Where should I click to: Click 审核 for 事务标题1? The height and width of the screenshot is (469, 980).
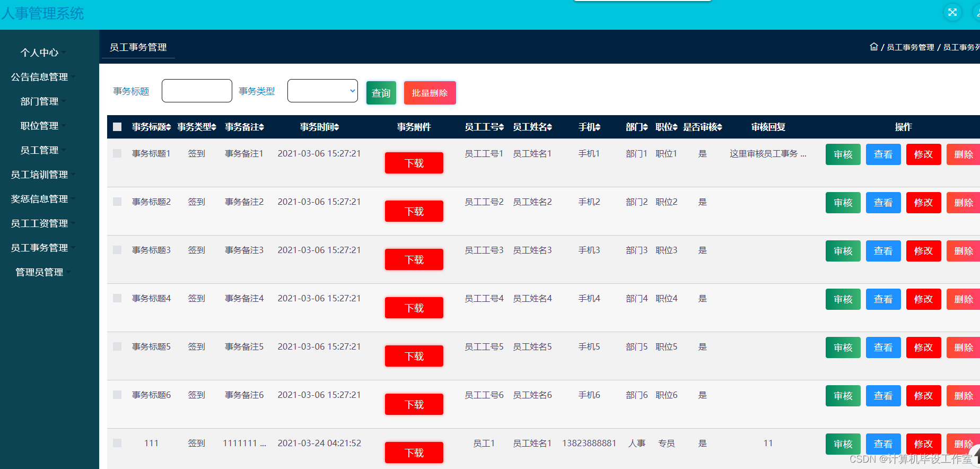(843, 154)
